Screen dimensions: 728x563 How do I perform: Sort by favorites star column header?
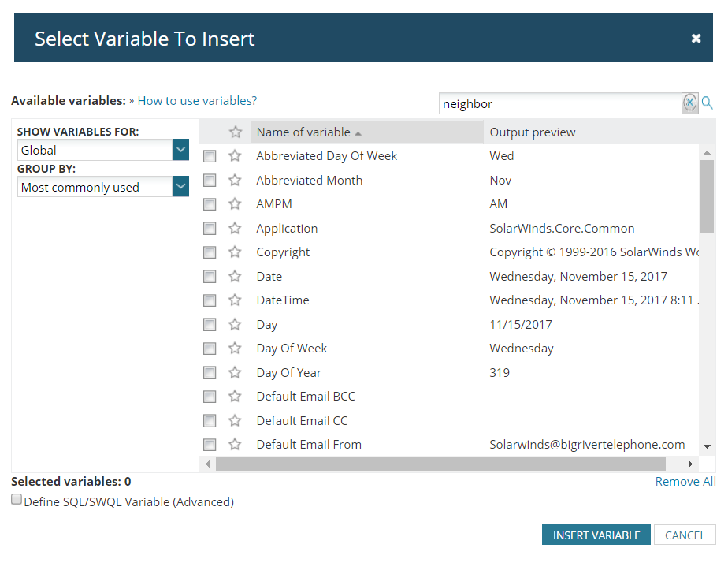coord(235,132)
